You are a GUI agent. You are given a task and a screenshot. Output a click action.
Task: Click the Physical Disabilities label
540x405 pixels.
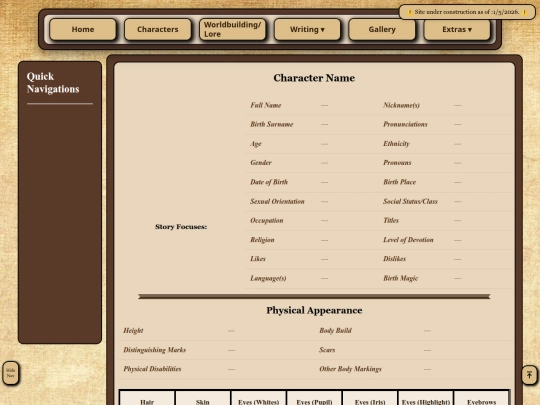pyautogui.click(x=152, y=369)
